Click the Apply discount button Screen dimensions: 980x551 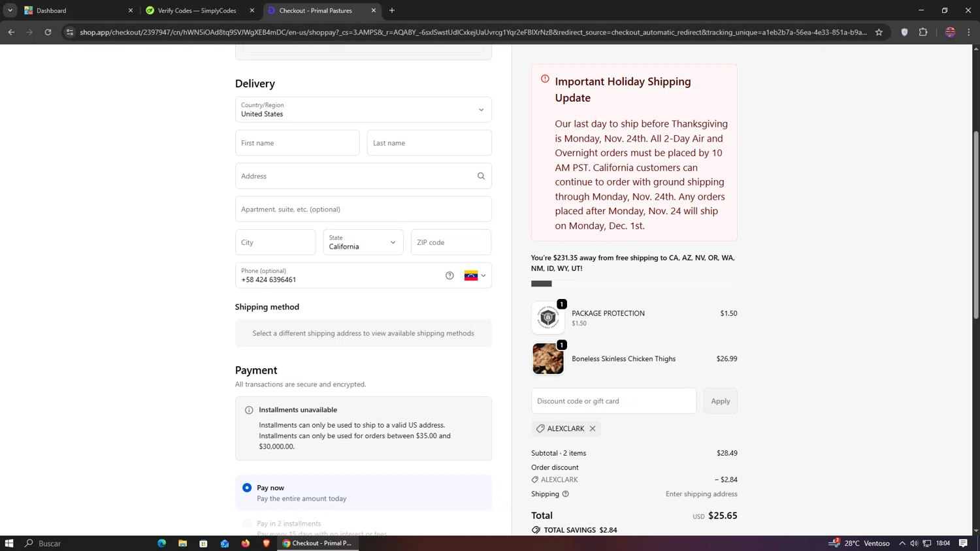point(721,401)
